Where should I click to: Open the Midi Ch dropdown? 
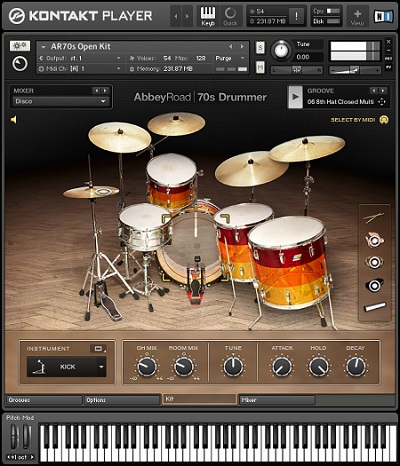80,69
